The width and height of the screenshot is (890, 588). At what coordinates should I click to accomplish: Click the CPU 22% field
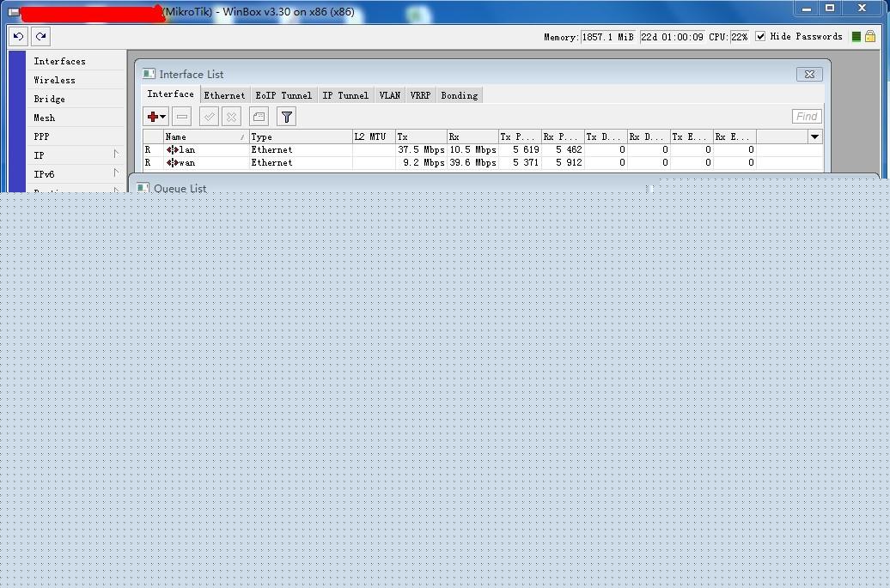(739, 37)
